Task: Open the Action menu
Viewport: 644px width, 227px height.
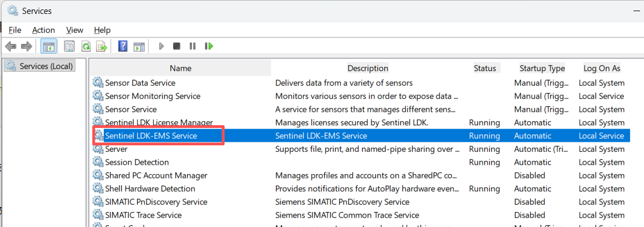Action: point(43,30)
